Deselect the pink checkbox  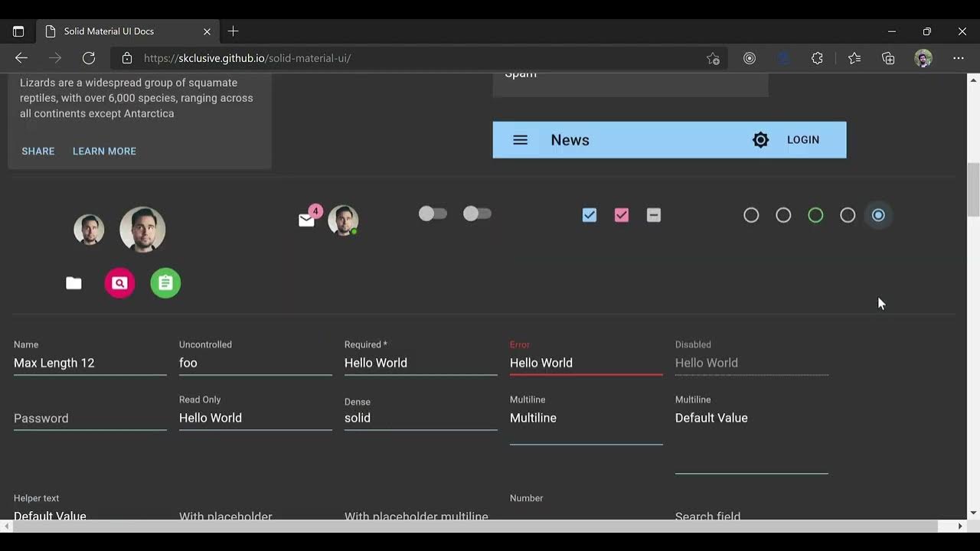621,215
